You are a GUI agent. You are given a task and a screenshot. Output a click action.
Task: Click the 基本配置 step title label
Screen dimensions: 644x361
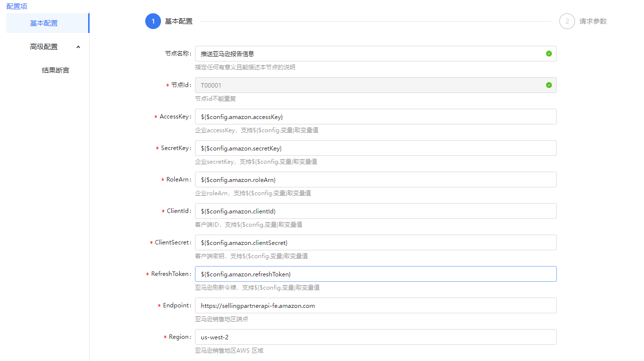click(179, 21)
